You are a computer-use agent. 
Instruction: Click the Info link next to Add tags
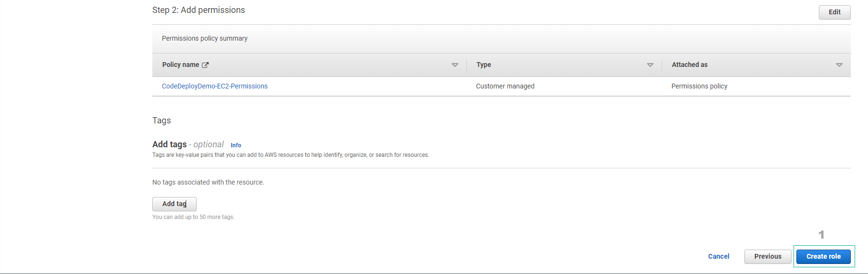click(236, 145)
